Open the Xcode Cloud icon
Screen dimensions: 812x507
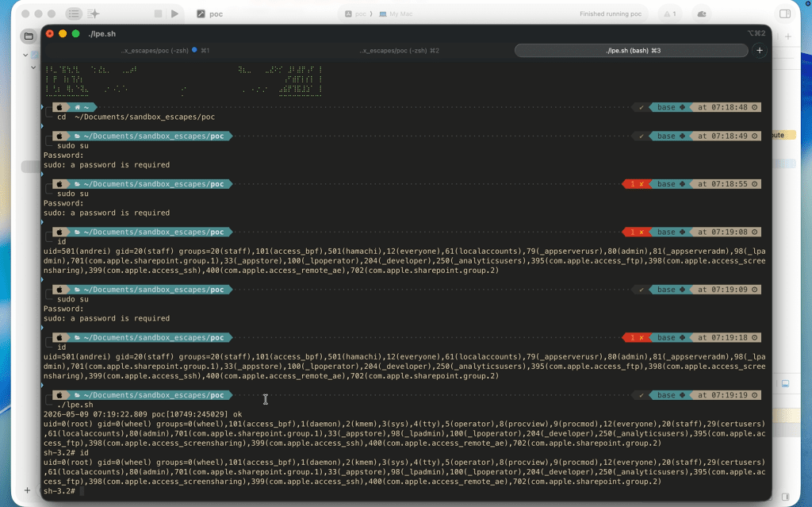pyautogui.click(x=702, y=14)
